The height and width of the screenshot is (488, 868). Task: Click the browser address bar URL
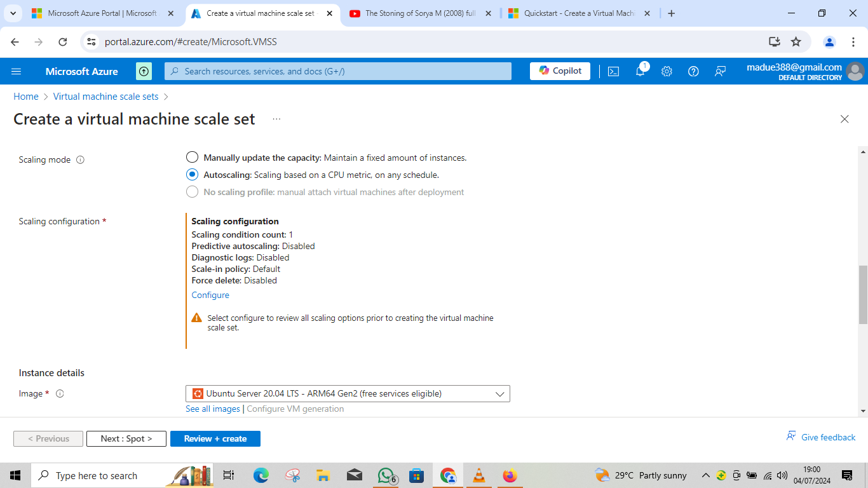(x=191, y=42)
